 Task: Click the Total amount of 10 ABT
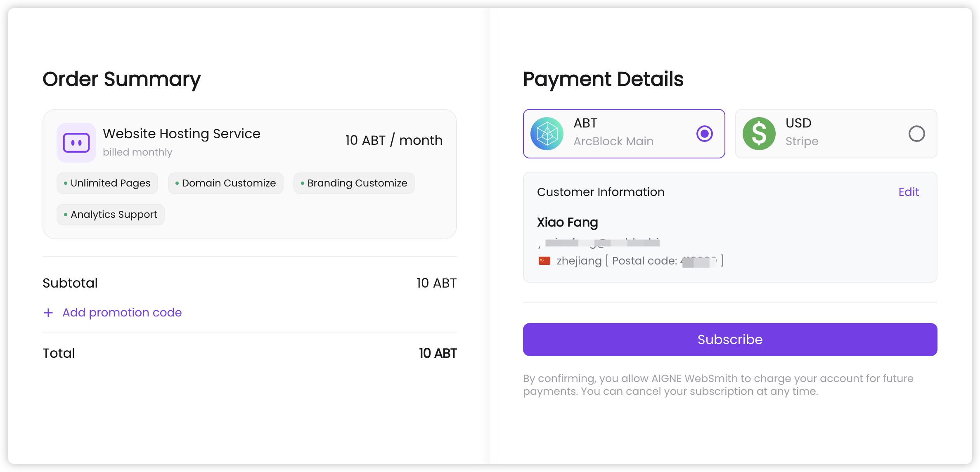pos(437,353)
